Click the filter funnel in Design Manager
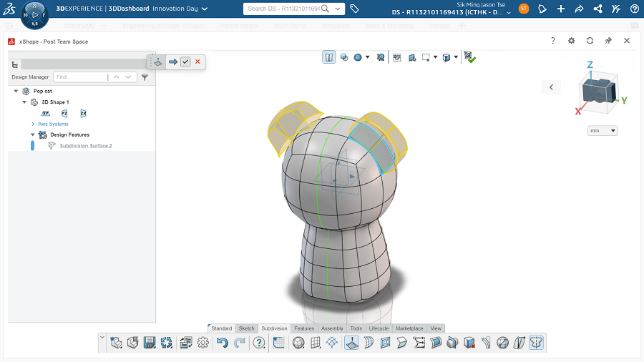Screen dimensions: 644x362 pyautogui.click(x=145, y=77)
